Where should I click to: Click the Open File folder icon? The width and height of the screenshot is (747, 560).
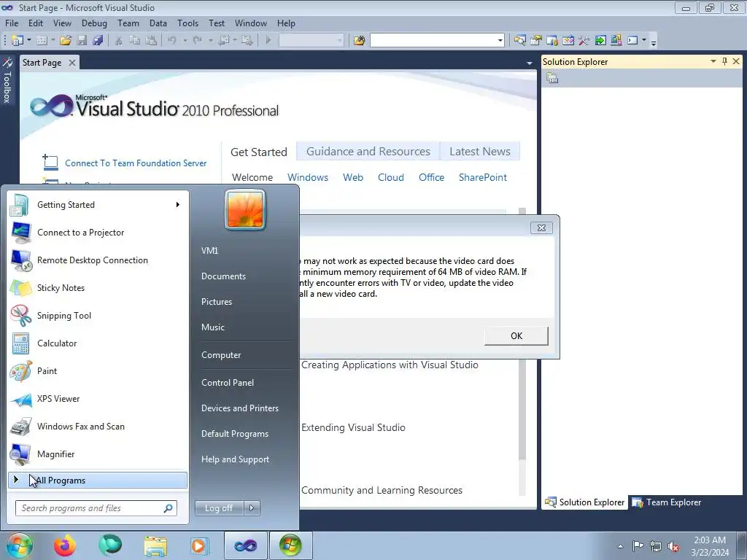[66, 41]
